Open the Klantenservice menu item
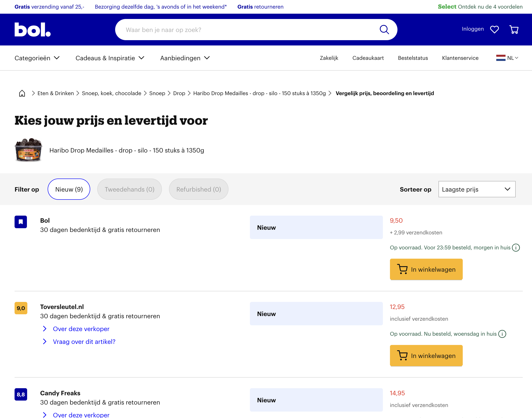Image resolution: width=532 pixels, height=418 pixels. (460, 58)
